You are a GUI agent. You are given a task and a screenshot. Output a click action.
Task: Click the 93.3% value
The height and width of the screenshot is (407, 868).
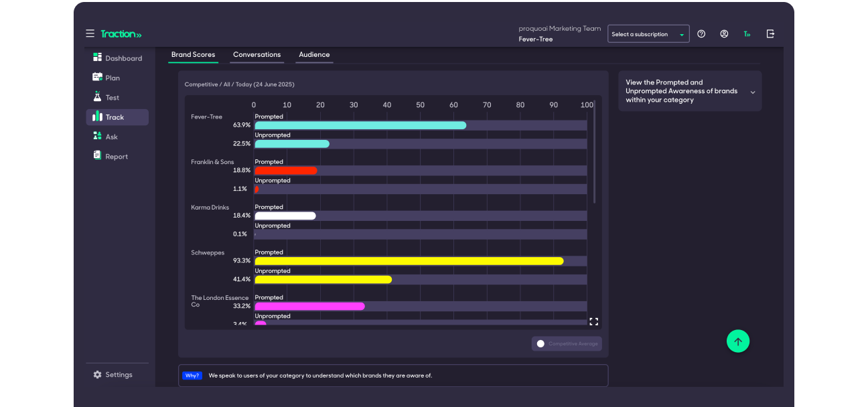pos(242,261)
